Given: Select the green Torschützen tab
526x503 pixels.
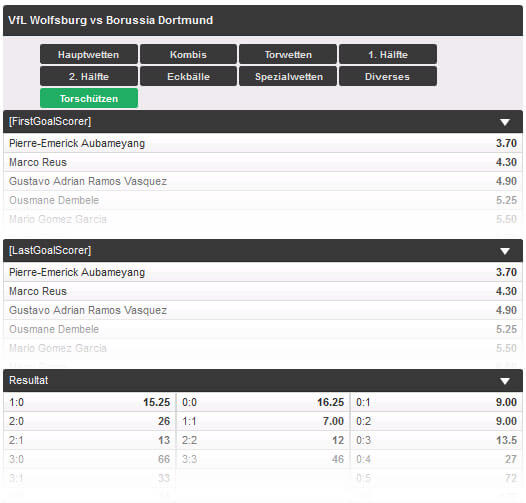Looking at the screenshot, I should (x=89, y=98).
